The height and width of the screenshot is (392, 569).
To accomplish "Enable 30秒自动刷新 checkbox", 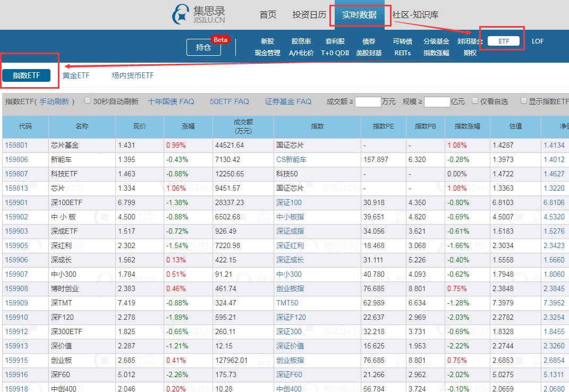I will [x=87, y=101].
